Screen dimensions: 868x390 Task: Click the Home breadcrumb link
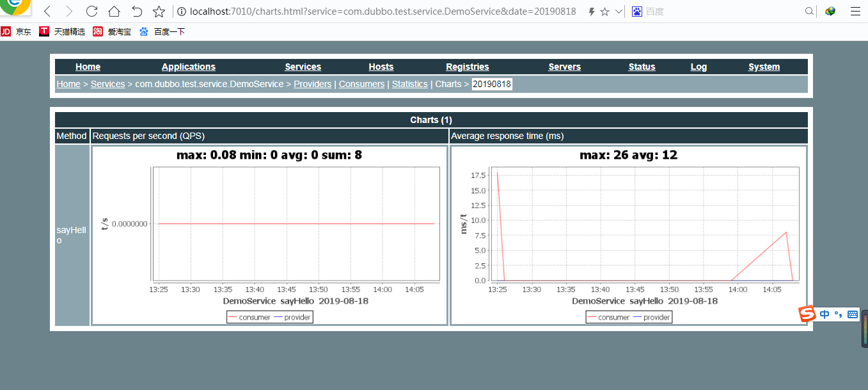[68, 84]
